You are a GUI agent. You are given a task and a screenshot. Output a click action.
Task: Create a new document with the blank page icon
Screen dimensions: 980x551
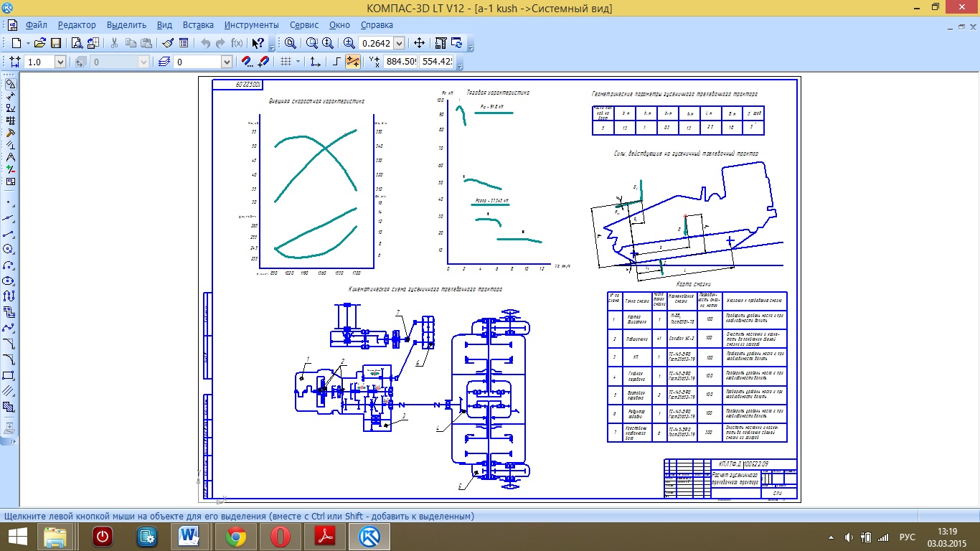click(16, 43)
